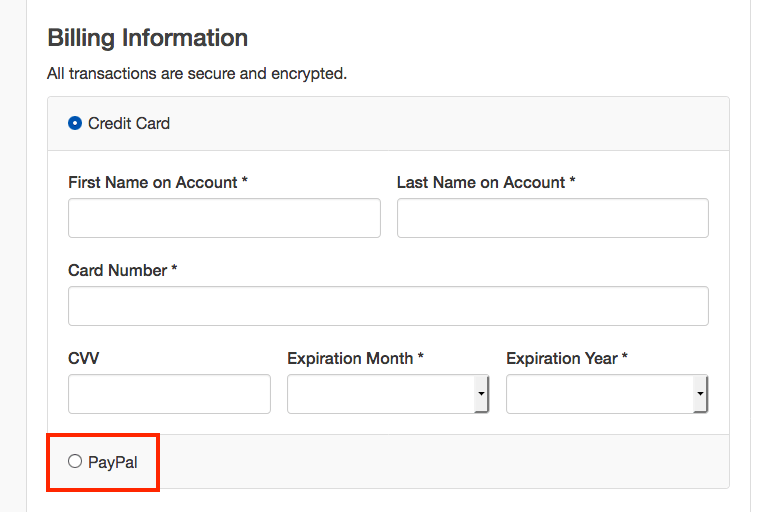This screenshot has height=512, width=777.
Task: Choose the PayPal radio button
Action: pos(75,461)
